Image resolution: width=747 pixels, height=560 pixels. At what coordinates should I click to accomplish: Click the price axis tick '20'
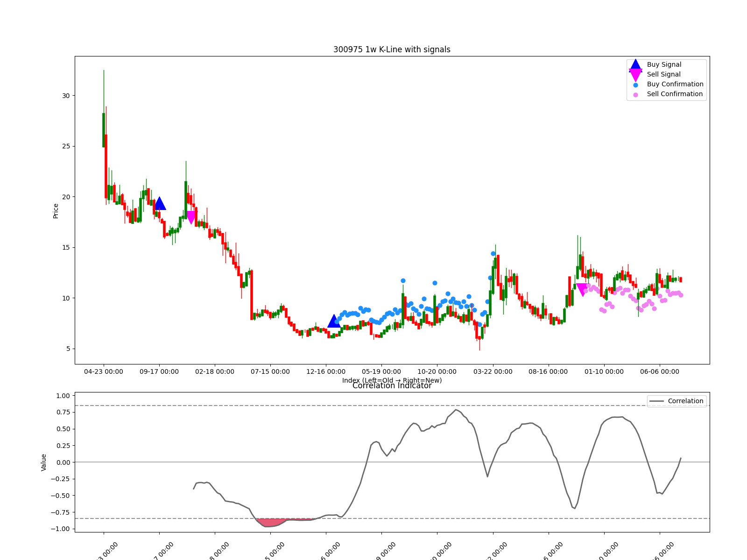tap(66, 197)
